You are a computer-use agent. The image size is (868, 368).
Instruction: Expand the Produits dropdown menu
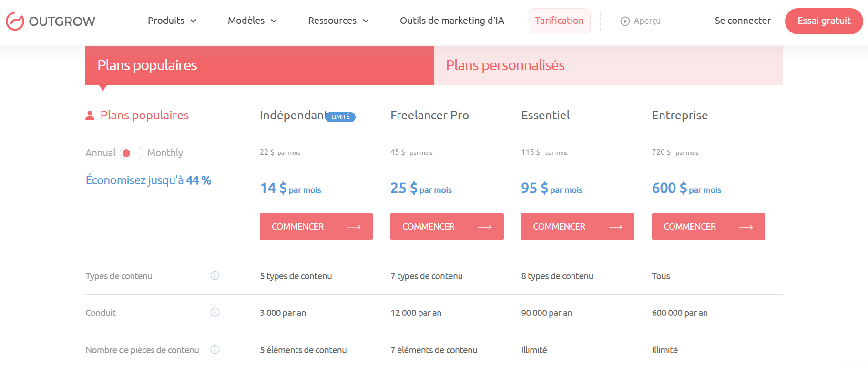pos(172,21)
